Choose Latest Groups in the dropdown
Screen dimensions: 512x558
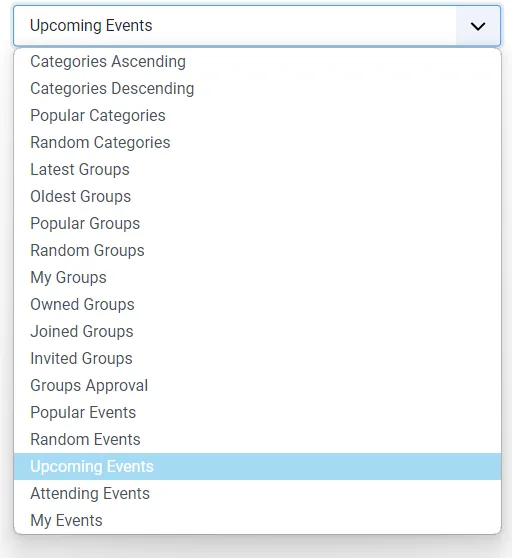point(257,170)
